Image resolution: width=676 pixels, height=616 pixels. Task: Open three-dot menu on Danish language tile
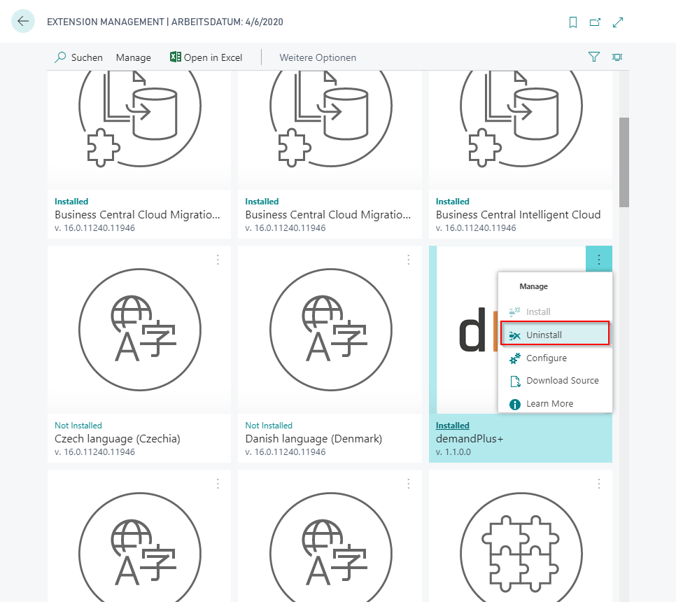tap(408, 259)
